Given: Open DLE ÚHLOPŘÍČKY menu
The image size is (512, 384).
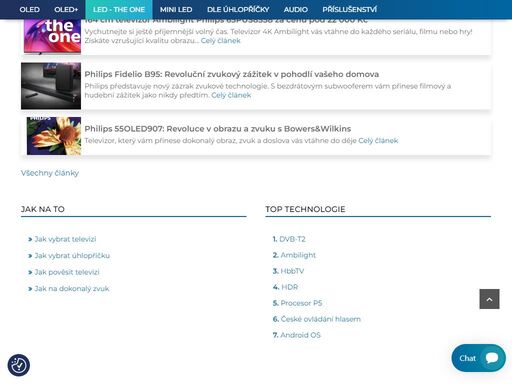Looking at the screenshot, I should click(x=238, y=9).
